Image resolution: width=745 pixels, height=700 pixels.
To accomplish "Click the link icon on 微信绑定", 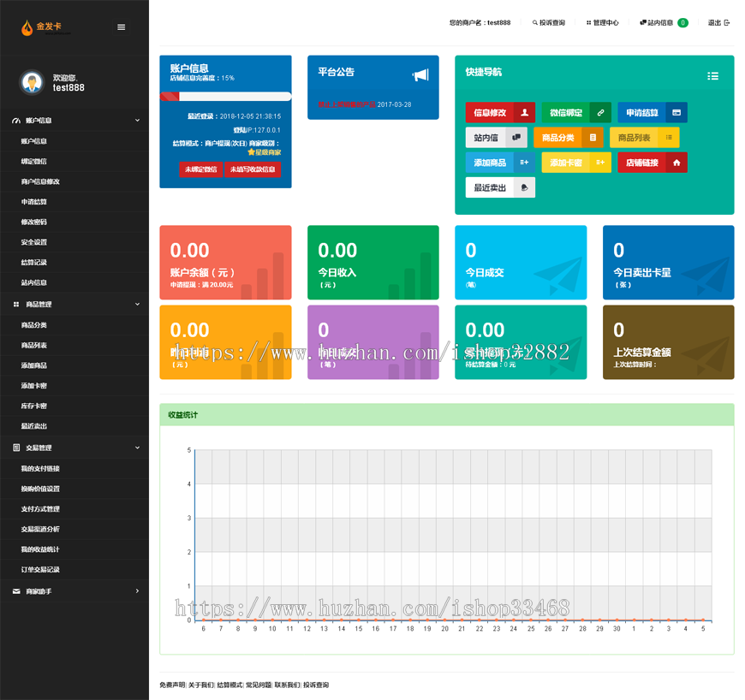I will (x=600, y=113).
